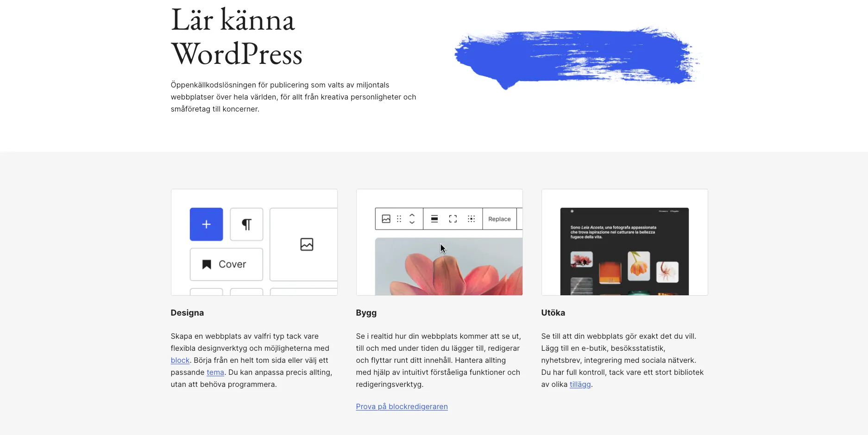The width and height of the screenshot is (868, 435).
Task: Click the bookmark icon on Cover block
Action: [x=207, y=264]
